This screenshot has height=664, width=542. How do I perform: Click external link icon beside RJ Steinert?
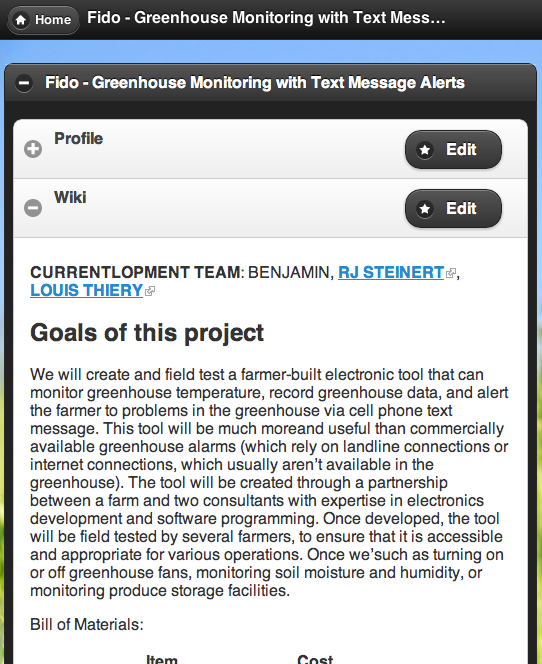[451, 273]
